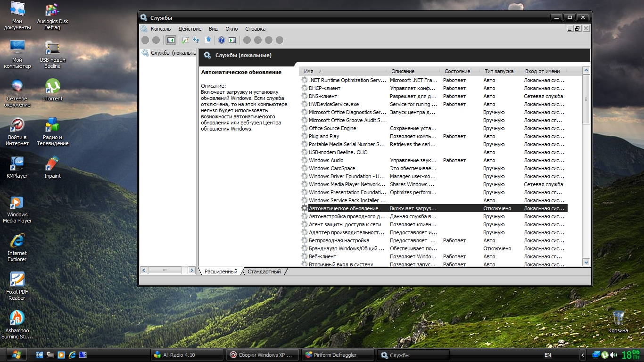Click gear icon of .NET Runtime Optimization service
Image resolution: width=644 pixels, height=362 pixels.
pos(304,80)
